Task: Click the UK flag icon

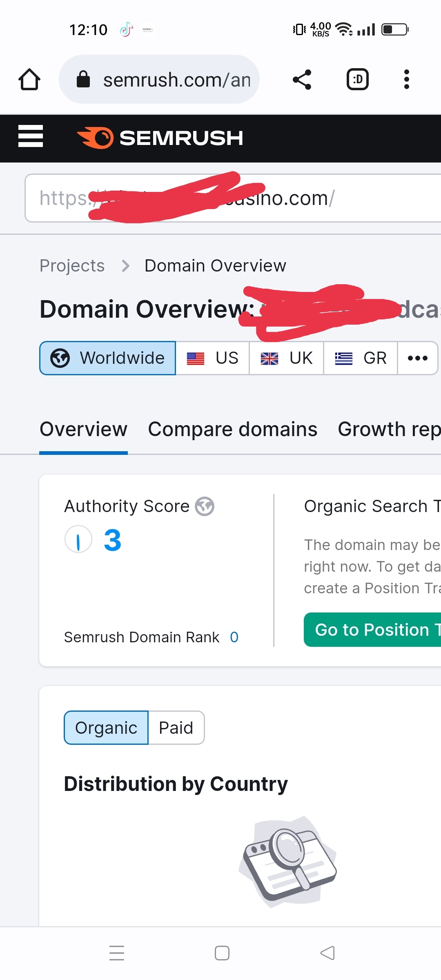Action: [269, 359]
